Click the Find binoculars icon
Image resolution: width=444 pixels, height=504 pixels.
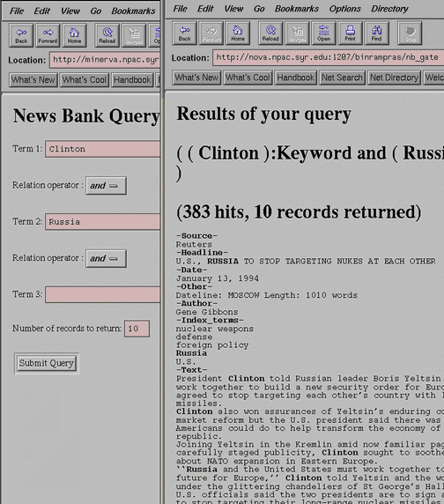pyautogui.click(x=377, y=33)
